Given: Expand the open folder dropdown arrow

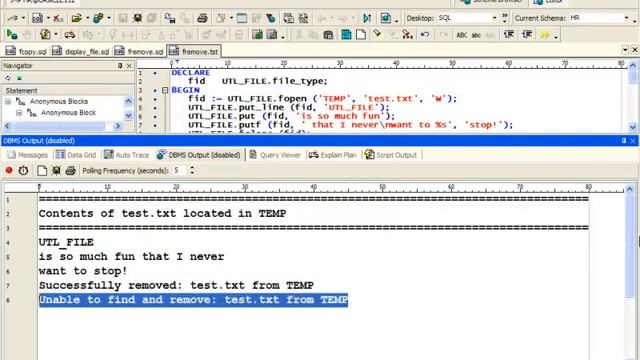Looking at the screenshot, I should click(x=87, y=18).
